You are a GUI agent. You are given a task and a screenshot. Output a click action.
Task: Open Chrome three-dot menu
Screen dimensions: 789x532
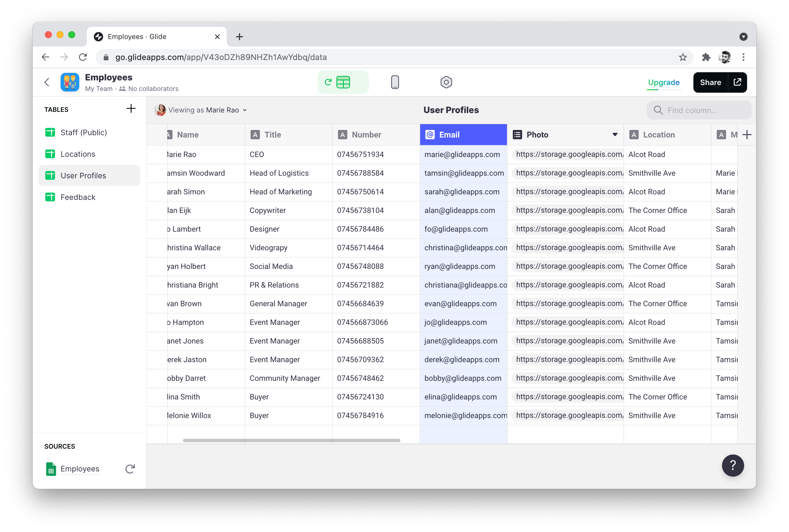tap(743, 57)
